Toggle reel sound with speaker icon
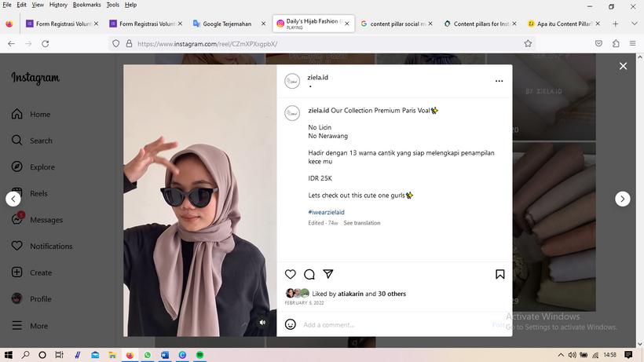 [262, 323]
